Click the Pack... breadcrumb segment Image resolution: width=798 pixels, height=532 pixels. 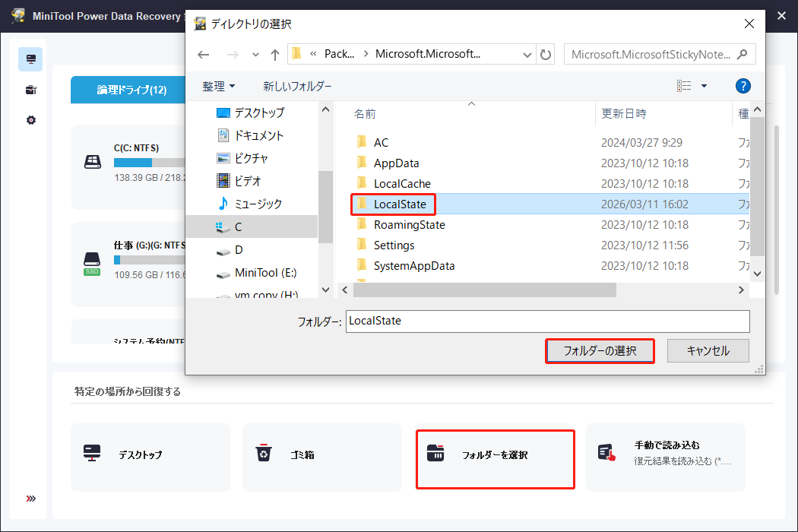tap(339, 54)
